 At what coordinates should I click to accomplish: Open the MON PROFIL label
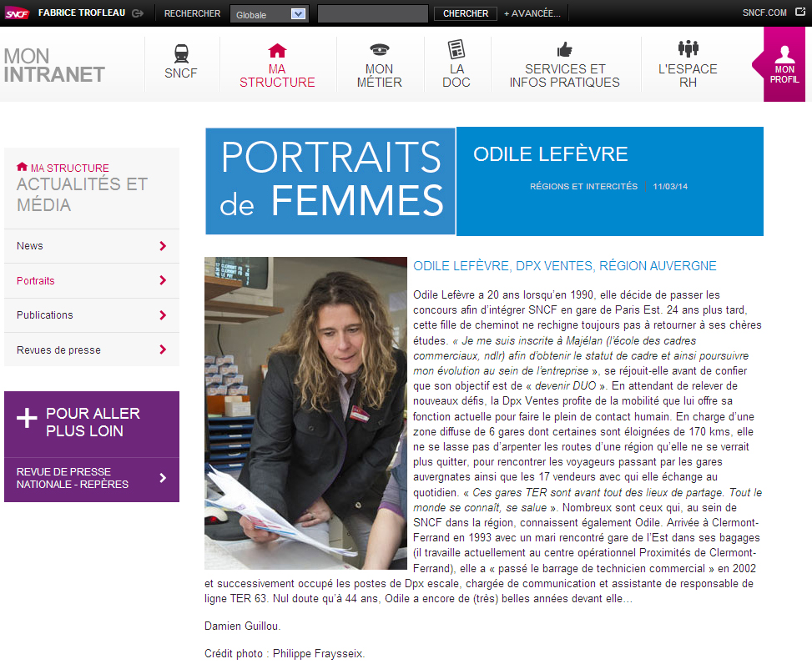point(784,74)
